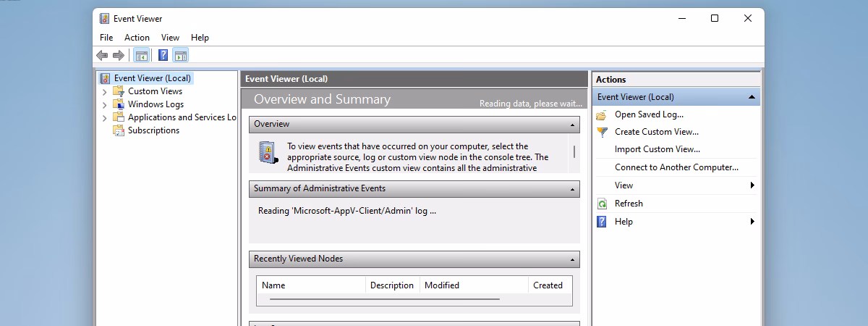Open the Help submenu arrow in Actions

(x=753, y=222)
